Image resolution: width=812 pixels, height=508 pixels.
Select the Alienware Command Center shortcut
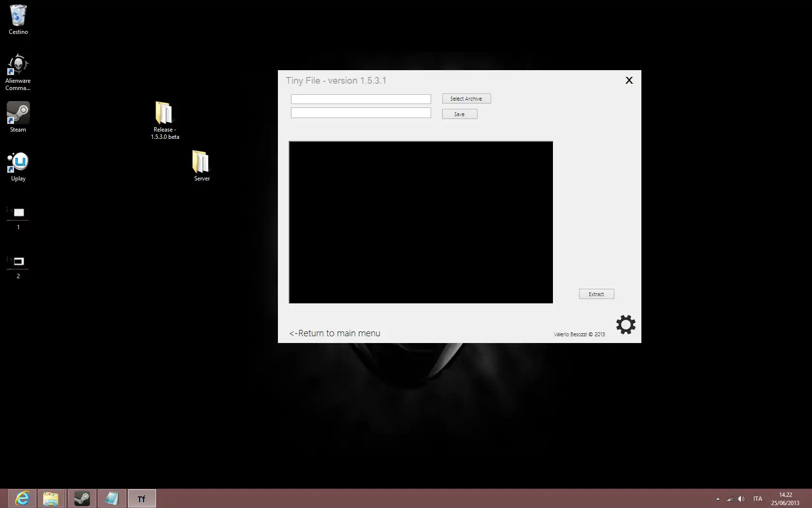18,72
